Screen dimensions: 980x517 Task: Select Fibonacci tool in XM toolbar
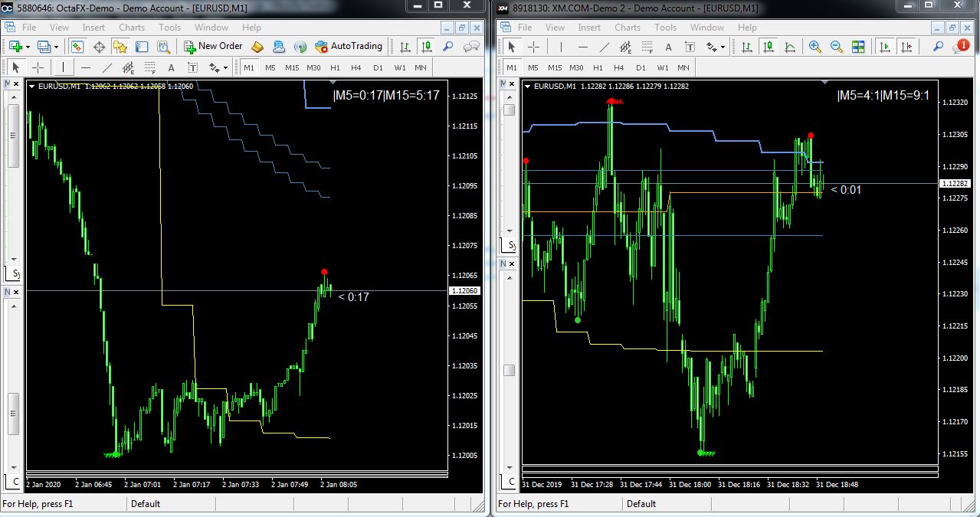(x=647, y=47)
